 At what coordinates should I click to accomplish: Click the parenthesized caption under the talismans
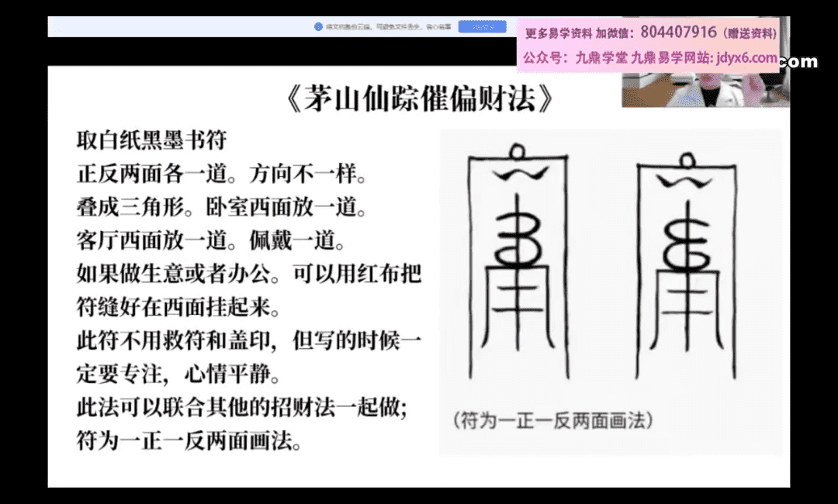[552, 421]
